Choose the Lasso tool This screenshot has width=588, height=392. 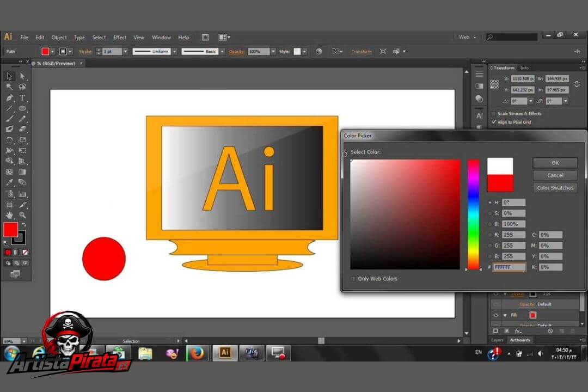22,87
